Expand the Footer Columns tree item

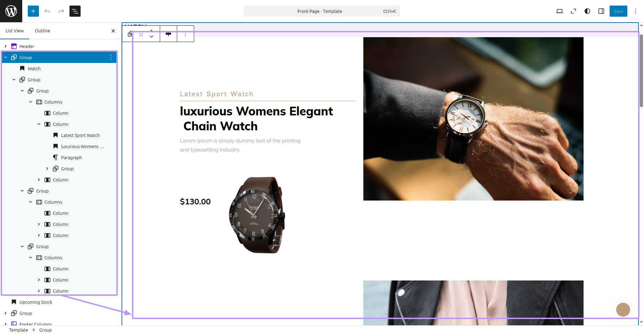(6, 324)
